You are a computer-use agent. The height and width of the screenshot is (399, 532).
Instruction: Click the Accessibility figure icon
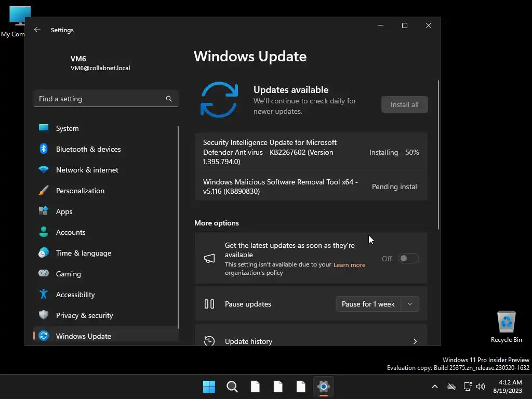[x=44, y=294]
